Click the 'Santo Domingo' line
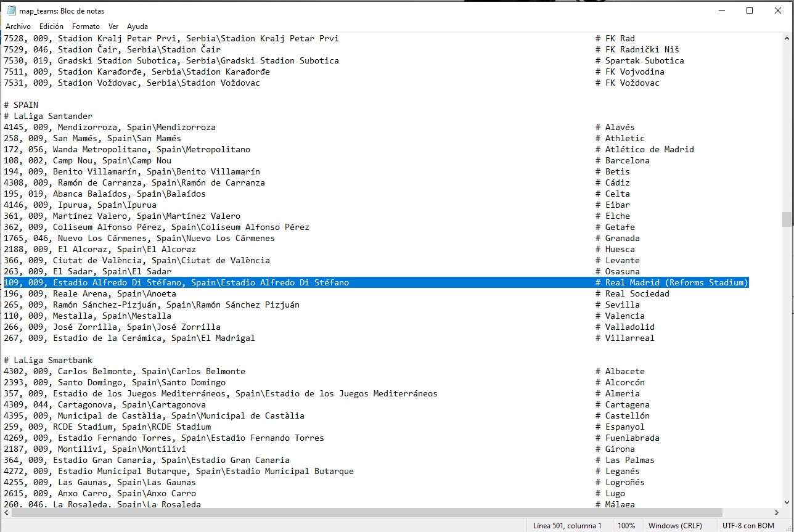The height and width of the screenshot is (532, 794). pos(115,382)
